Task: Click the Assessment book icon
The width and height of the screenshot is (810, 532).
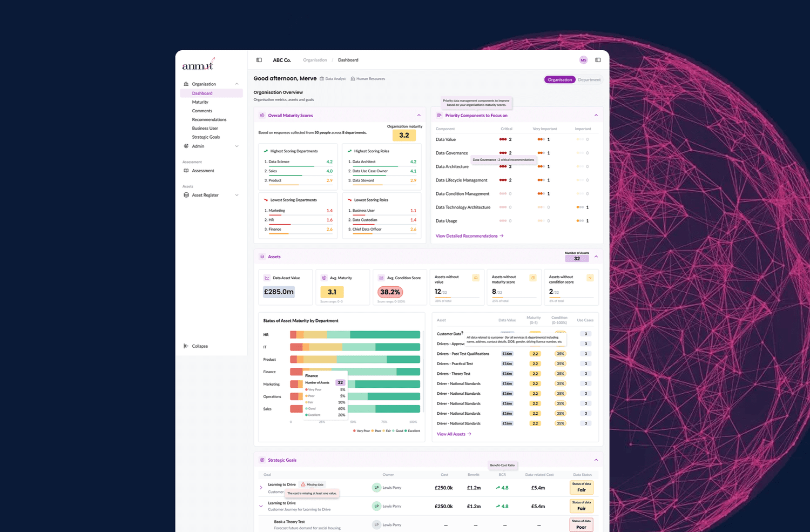Action: click(186, 171)
